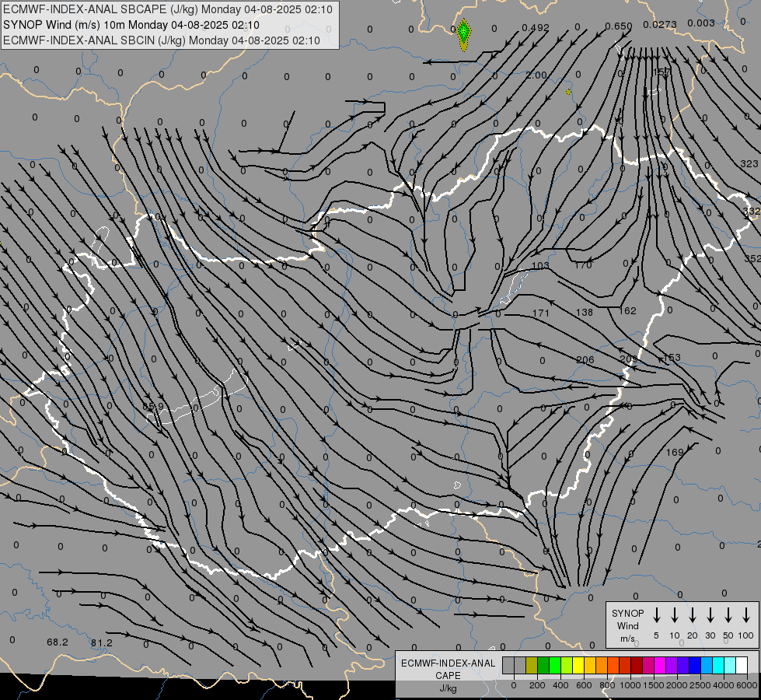The width and height of the screenshot is (761, 700).
Task: Select the first gray legend swatch
Action: (x=508, y=666)
